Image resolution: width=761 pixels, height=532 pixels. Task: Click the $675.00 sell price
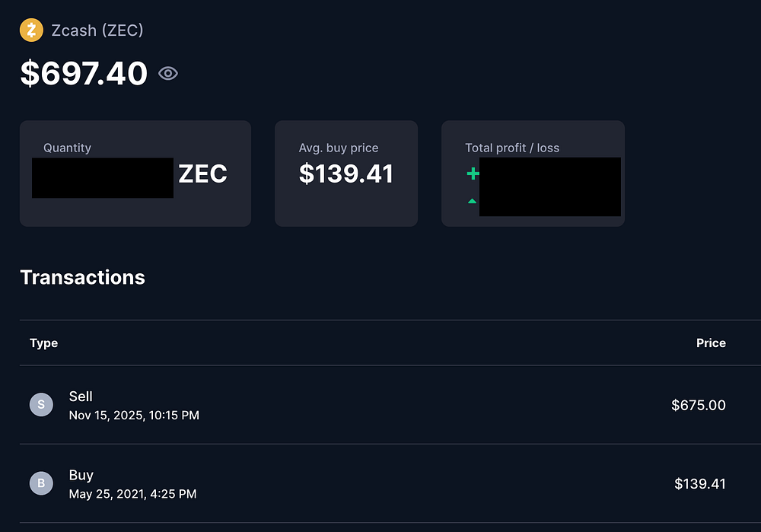698,405
